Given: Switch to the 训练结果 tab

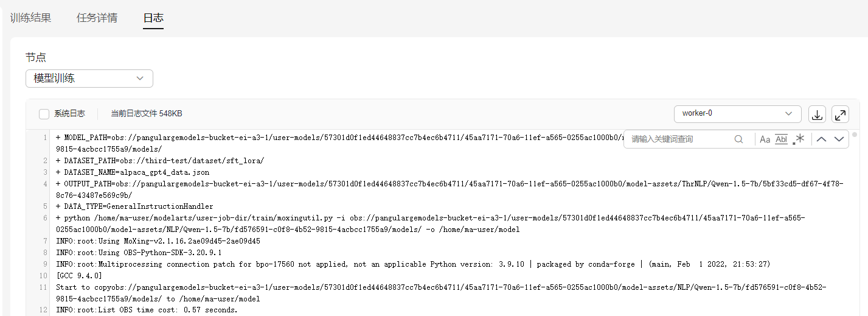Looking at the screenshot, I should point(30,18).
